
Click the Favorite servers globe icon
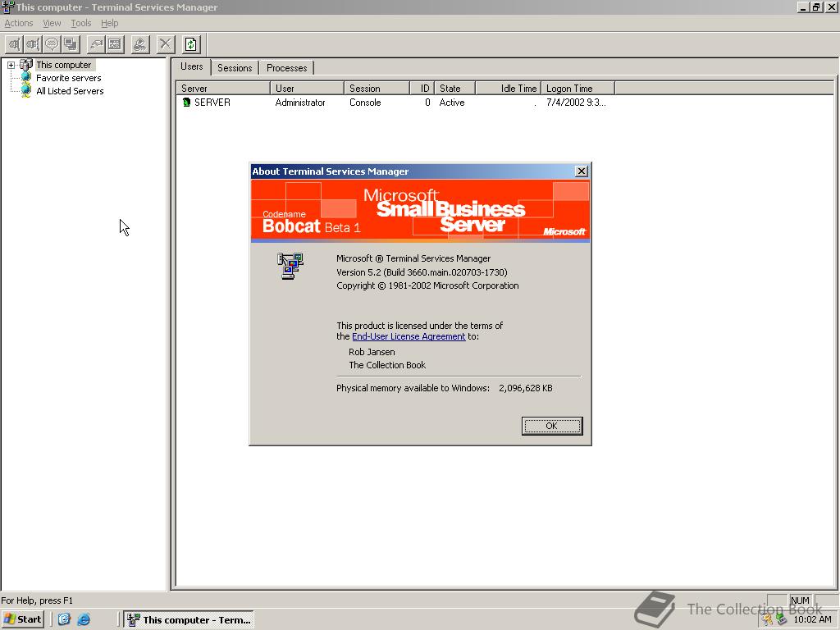25,78
